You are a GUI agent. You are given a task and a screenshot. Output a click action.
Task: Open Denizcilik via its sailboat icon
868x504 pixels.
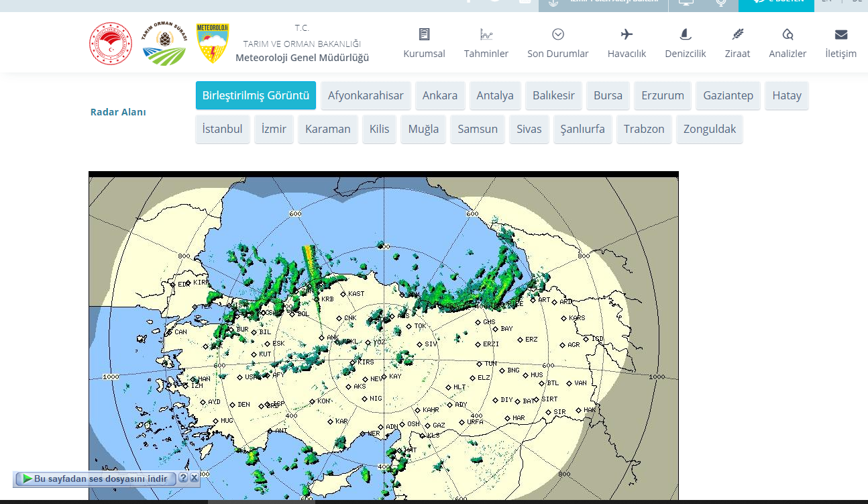[x=686, y=34]
